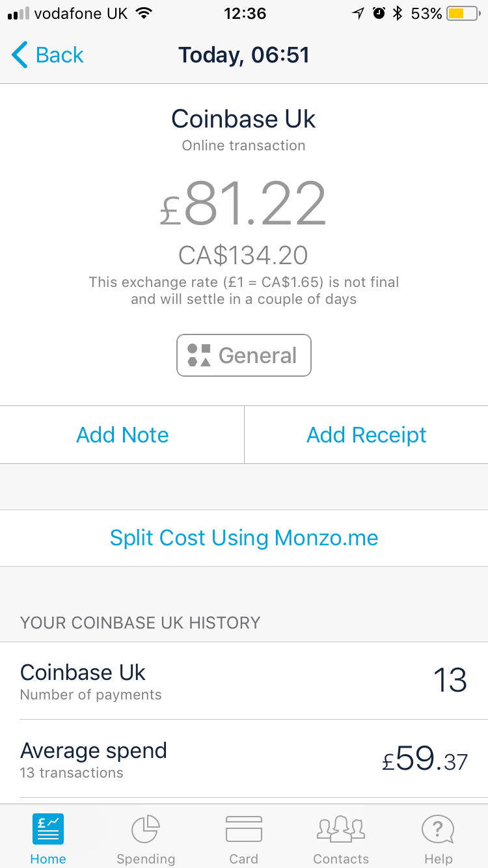Screen dimensions: 488x868
Task: Tap the General category shapes icon
Action: [199, 355]
